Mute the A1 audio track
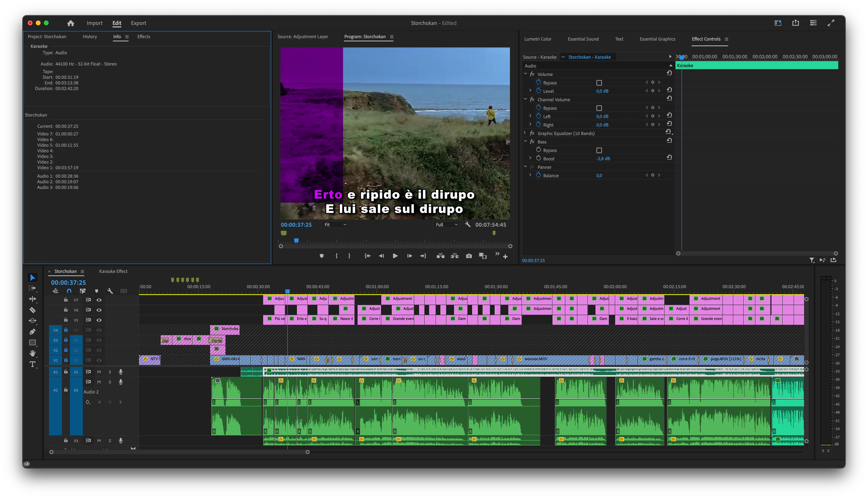Image resolution: width=868 pixels, height=498 pixels. pyautogui.click(x=99, y=372)
